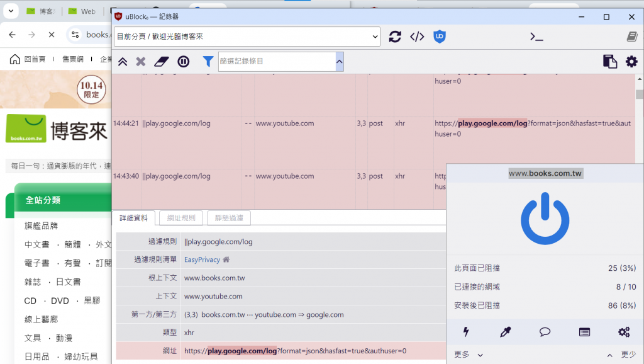Open uBlock dashboard gears icon
Viewport: 644px width, 364px height.
point(624,332)
